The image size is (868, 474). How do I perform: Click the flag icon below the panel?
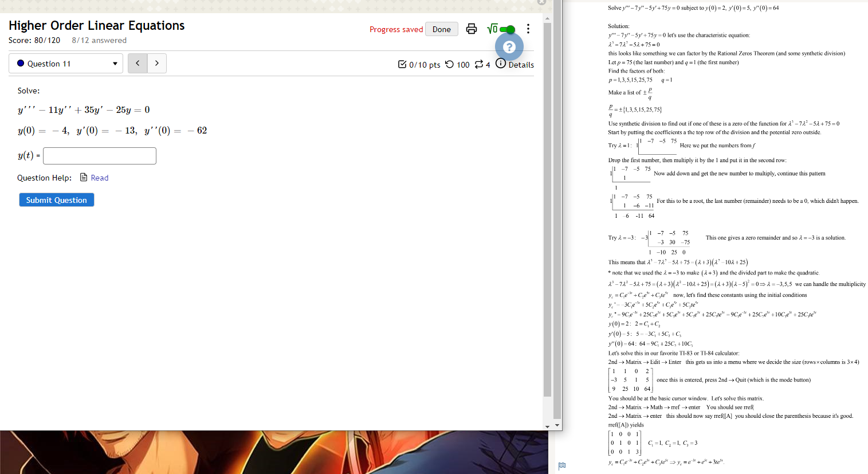coord(562,466)
